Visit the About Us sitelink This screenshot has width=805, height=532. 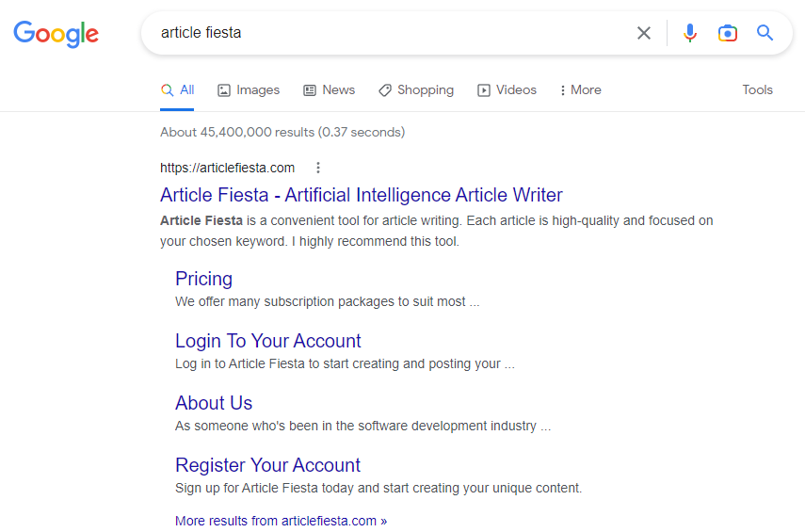[214, 403]
